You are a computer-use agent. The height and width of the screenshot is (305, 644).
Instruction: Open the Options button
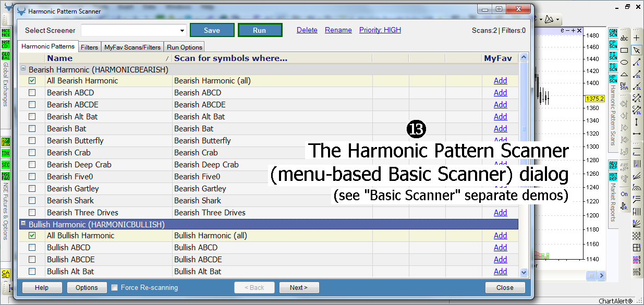point(87,287)
